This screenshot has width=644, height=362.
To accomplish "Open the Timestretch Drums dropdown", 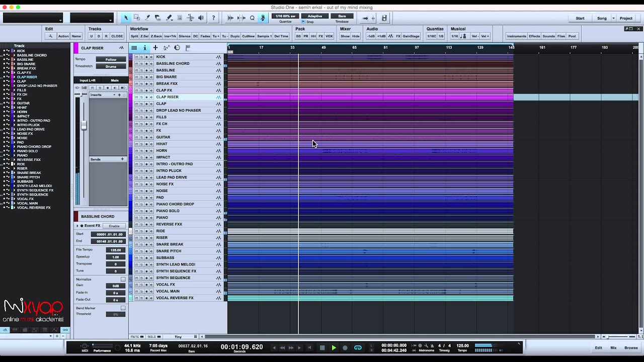I will [111, 66].
